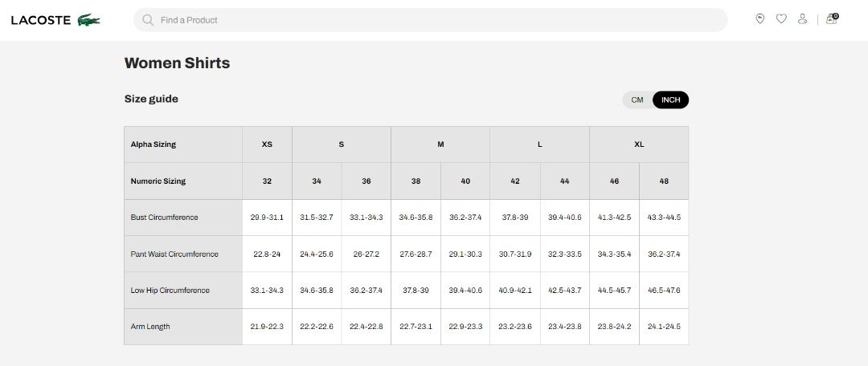Click the Women Shirts heading
This screenshot has height=366, width=868.
[177, 63]
